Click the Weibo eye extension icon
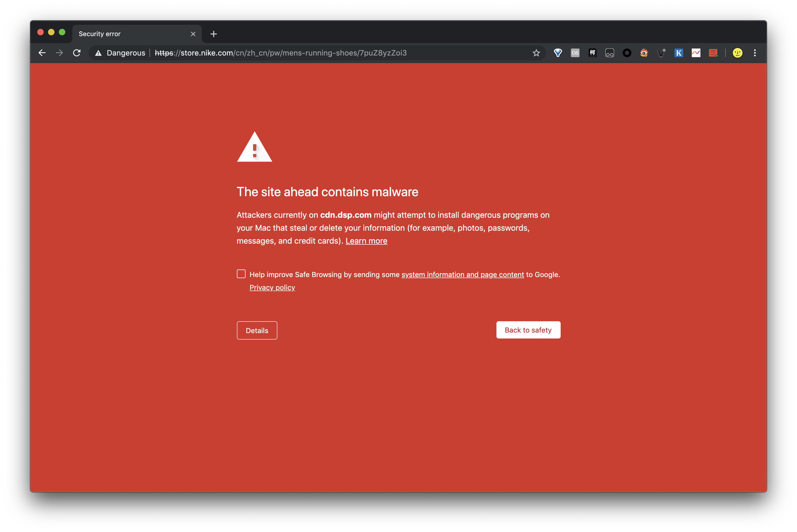Image resolution: width=797 pixels, height=532 pixels. point(644,53)
